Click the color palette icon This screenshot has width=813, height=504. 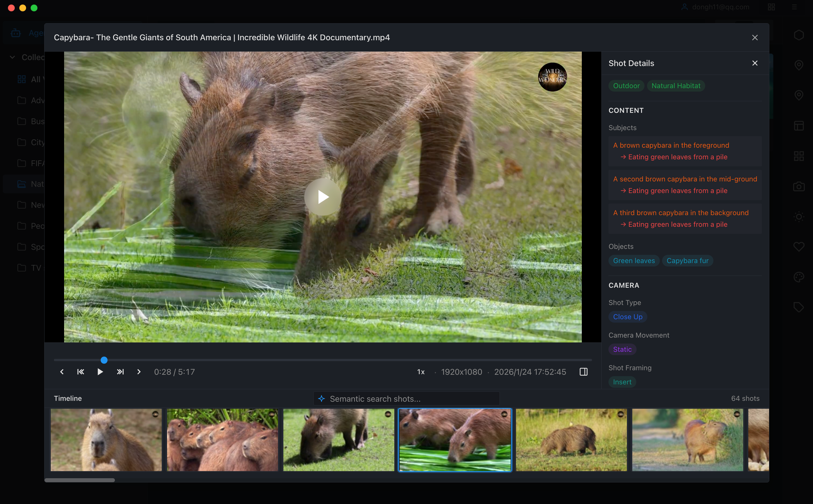[x=799, y=277]
